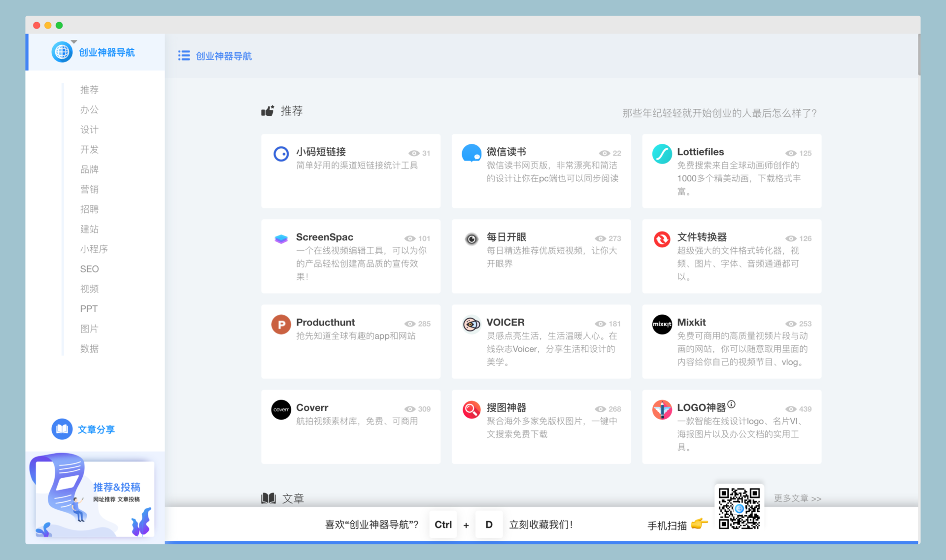Click the info icon beside LOGO神器
Viewport: 946px width, 560px height.
(732, 404)
